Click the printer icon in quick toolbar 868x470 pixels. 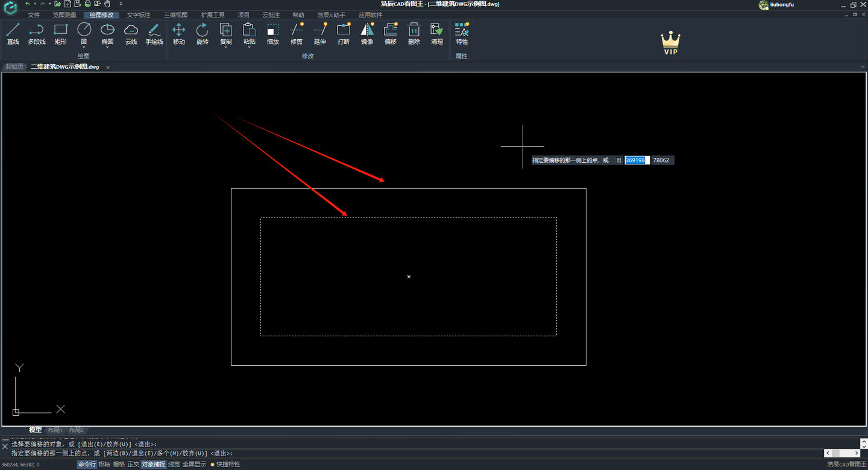pyautogui.click(x=87, y=4)
